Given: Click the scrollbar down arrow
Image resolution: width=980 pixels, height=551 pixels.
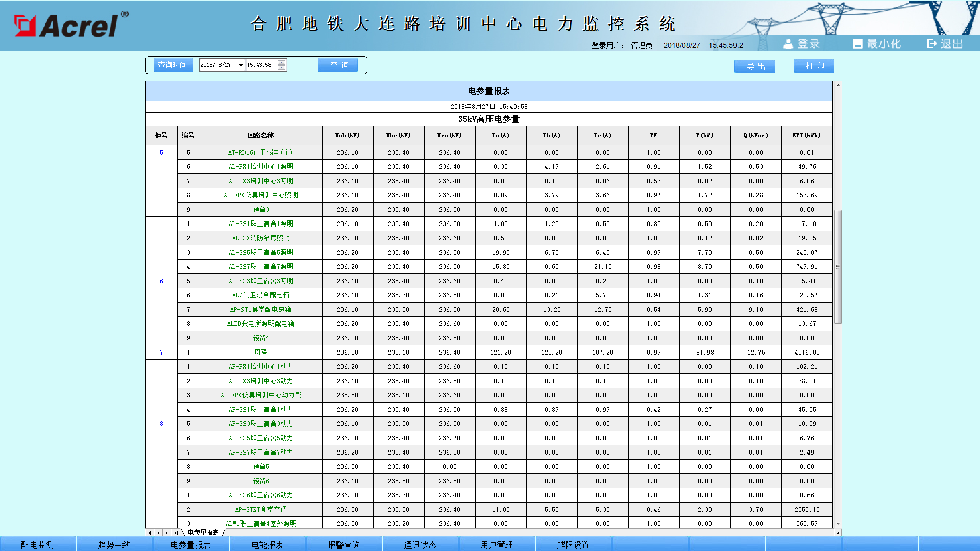Looking at the screenshot, I should [x=838, y=523].
